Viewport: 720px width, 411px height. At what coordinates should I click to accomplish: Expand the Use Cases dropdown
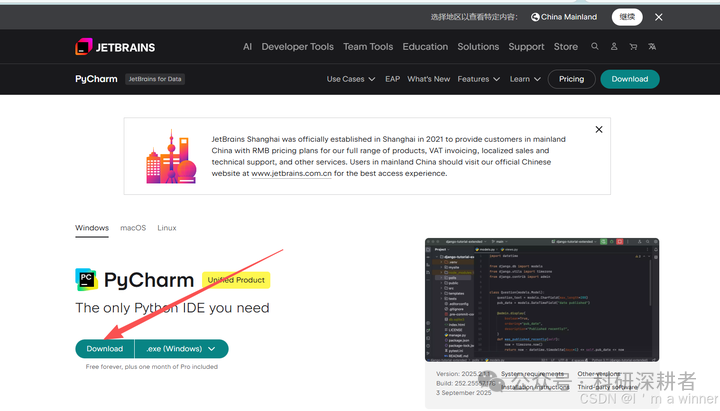tap(351, 79)
